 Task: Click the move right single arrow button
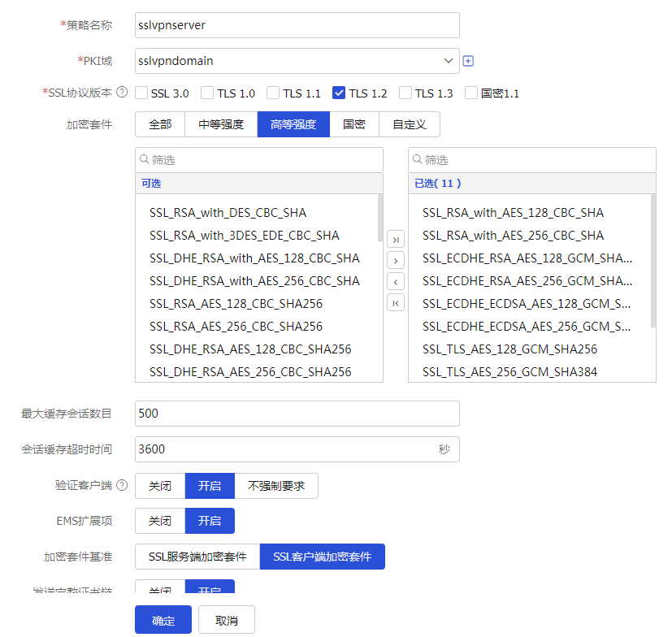396,261
